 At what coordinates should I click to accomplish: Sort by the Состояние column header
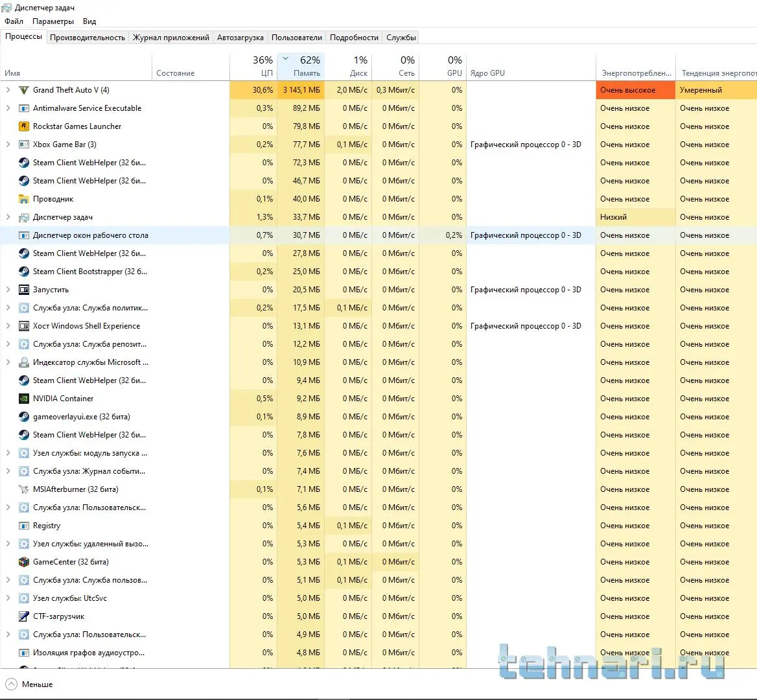pyautogui.click(x=191, y=66)
